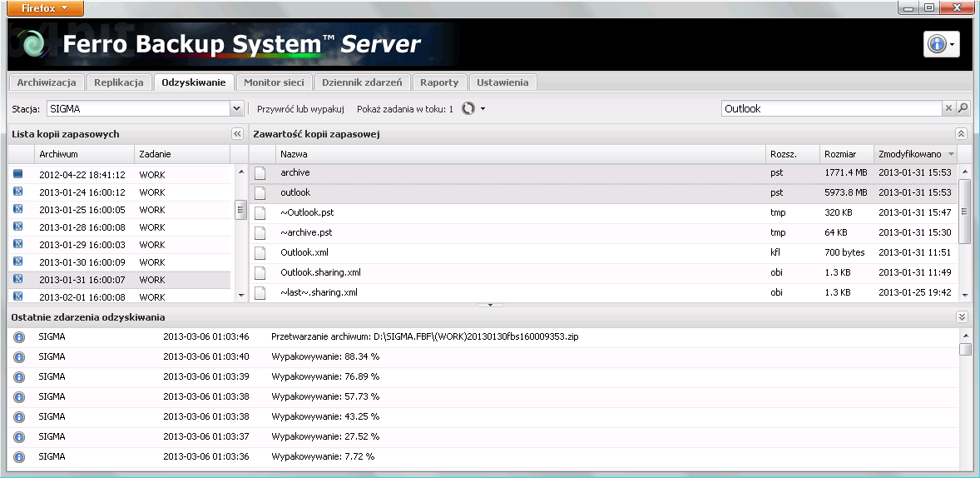Open the Dziennik zdarzeń tab
Screen dimensions: 980x478
tap(362, 82)
